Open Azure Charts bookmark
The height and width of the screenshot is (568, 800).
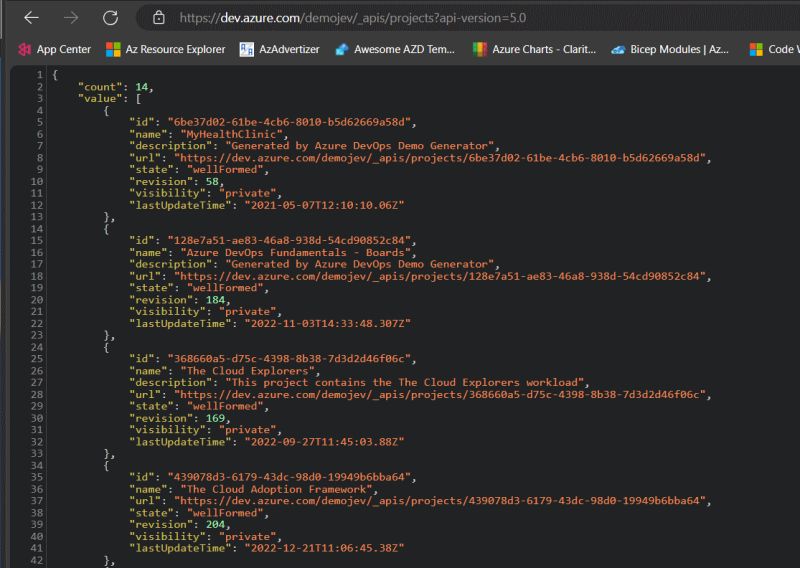point(535,49)
